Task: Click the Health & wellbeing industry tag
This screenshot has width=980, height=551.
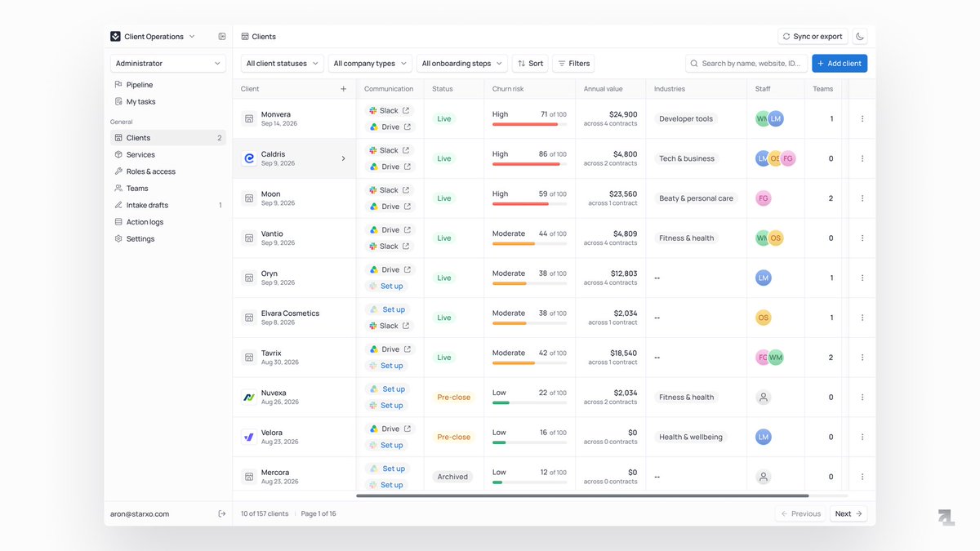Action: point(691,437)
